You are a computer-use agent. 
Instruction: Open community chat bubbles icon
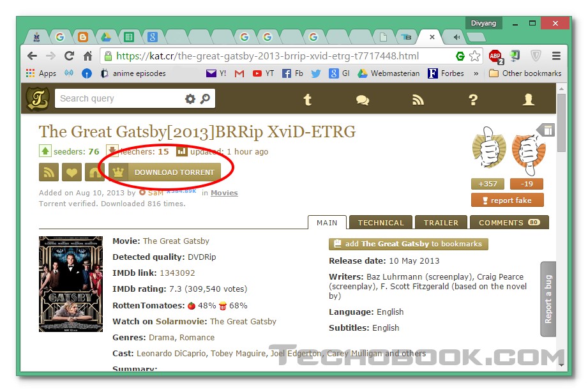click(x=362, y=100)
